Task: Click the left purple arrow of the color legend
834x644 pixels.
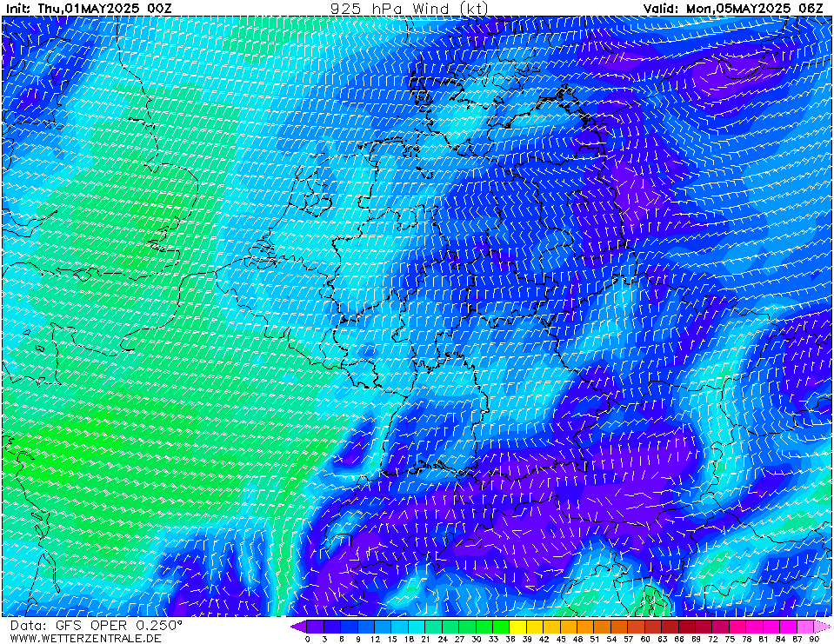Action: click(298, 627)
